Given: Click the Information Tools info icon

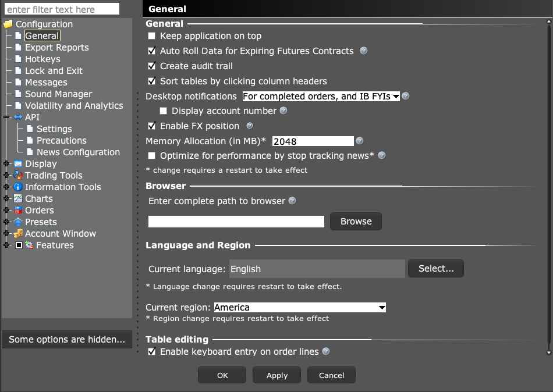Looking at the screenshot, I should point(18,187).
